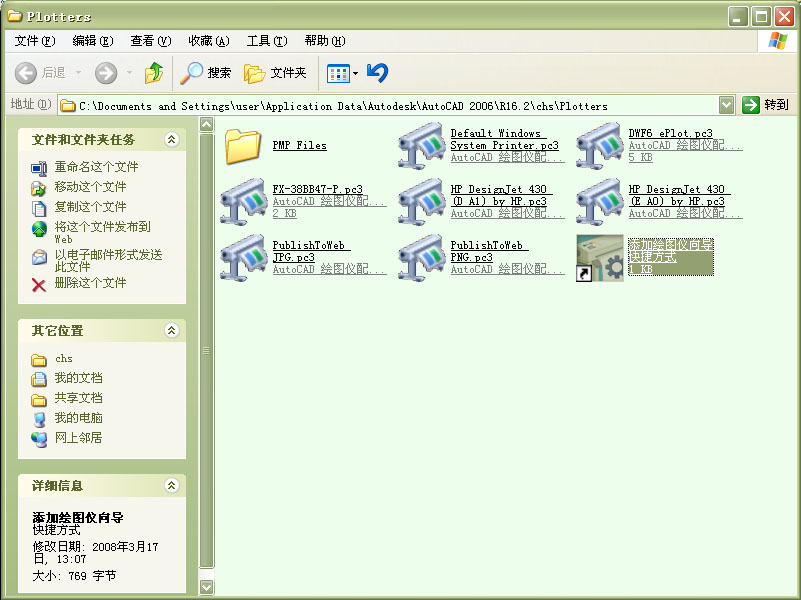
Task: Toggle the Folders (文件夹) pane
Action: (275, 73)
